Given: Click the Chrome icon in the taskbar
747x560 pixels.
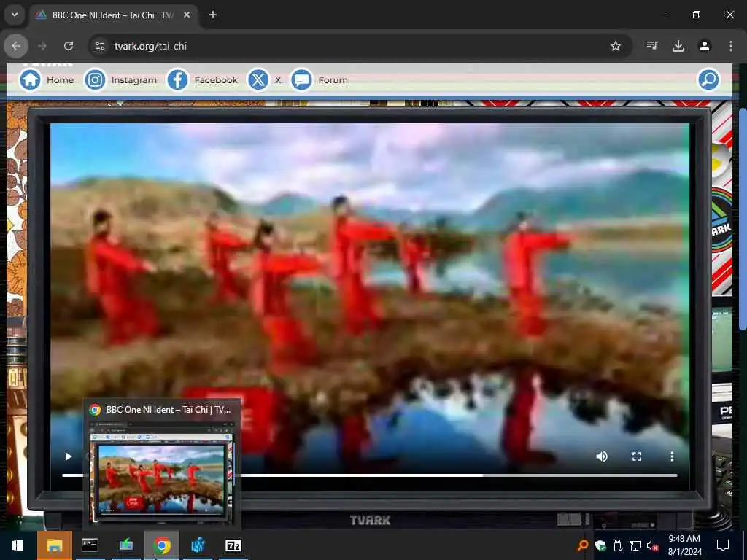Looking at the screenshot, I should 162,545.
